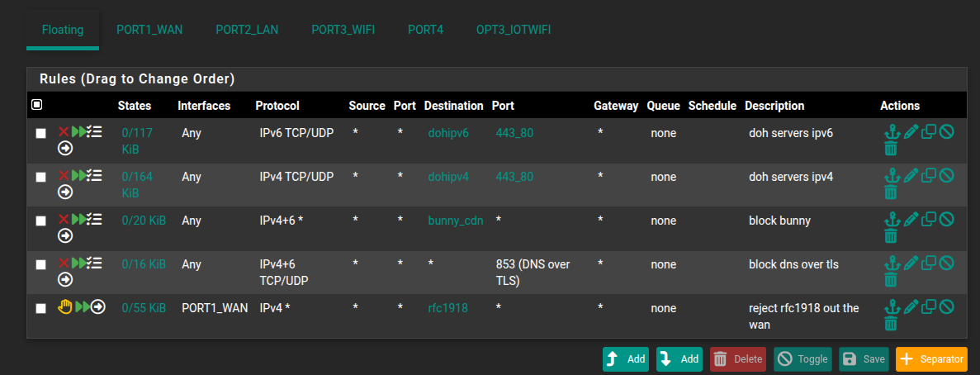Viewport: 980px width, 375px height.
Task: Check the reject rfc1918 rule checkbox
Action: click(40, 308)
